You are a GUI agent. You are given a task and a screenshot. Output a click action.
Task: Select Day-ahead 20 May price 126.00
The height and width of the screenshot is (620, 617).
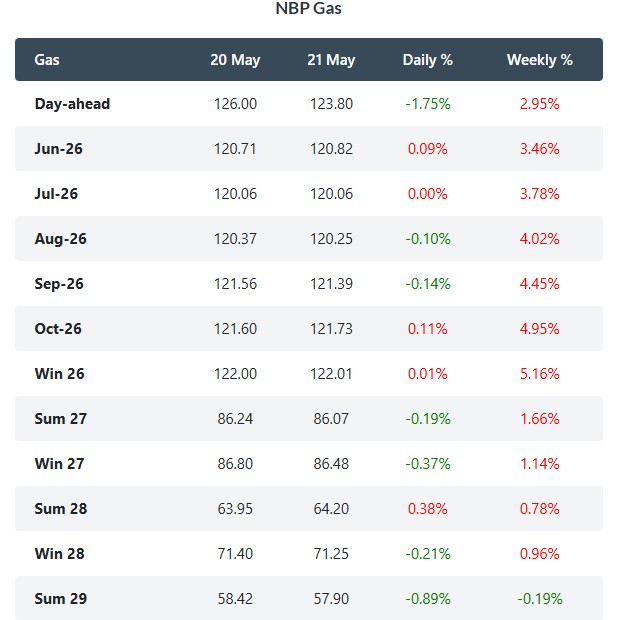point(235,104)
